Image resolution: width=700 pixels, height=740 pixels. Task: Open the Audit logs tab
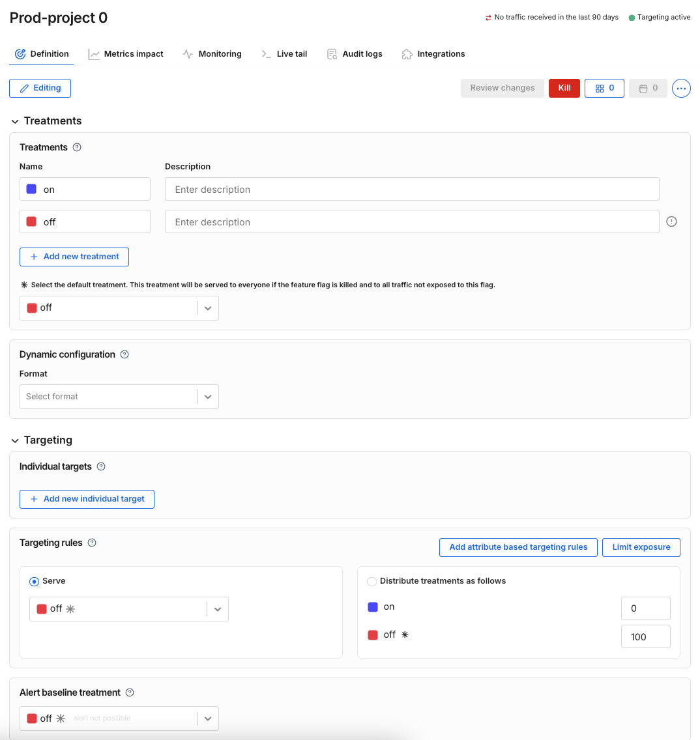[x=355, y=54]
